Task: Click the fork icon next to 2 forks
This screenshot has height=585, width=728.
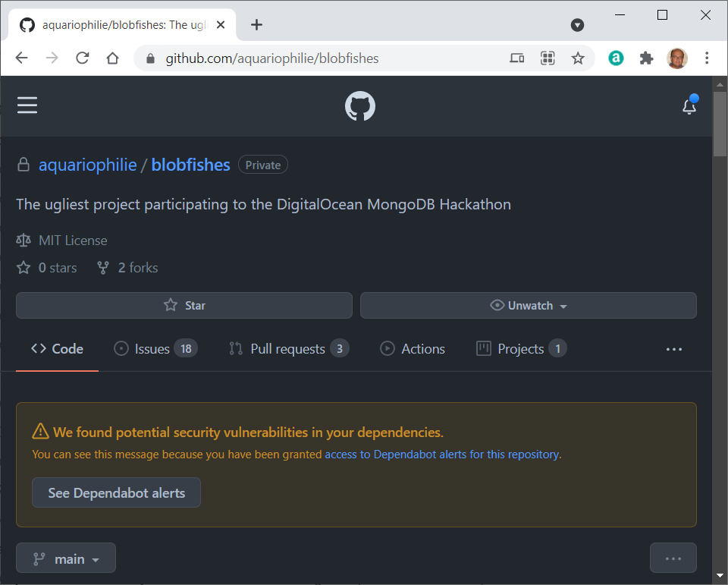Action: [x=102, y=267]
